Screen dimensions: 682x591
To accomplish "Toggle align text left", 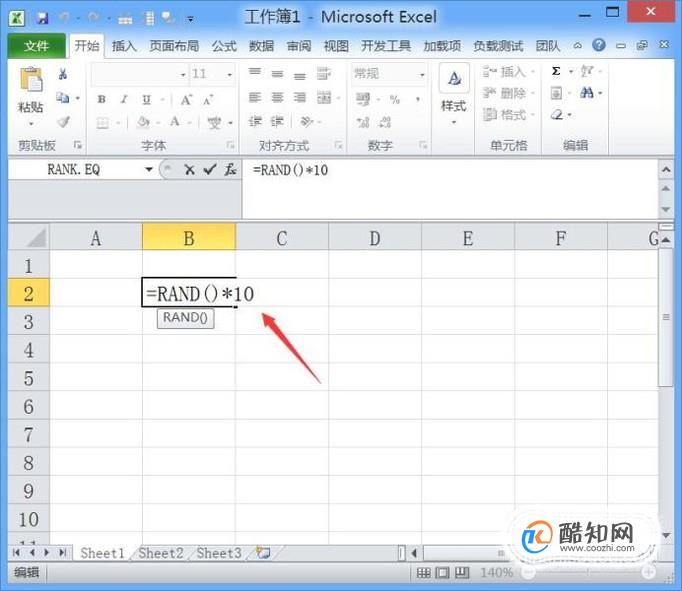I will click(x=255, y=97).
